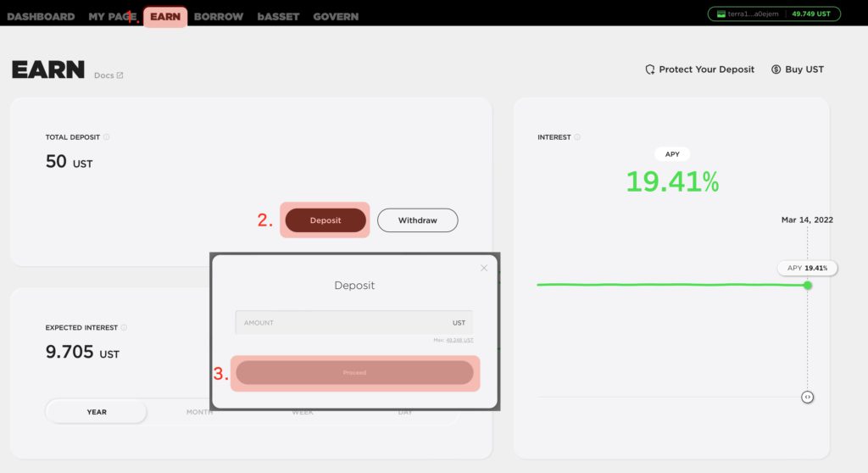Click the green 19.41% APY value

point(672,181)
